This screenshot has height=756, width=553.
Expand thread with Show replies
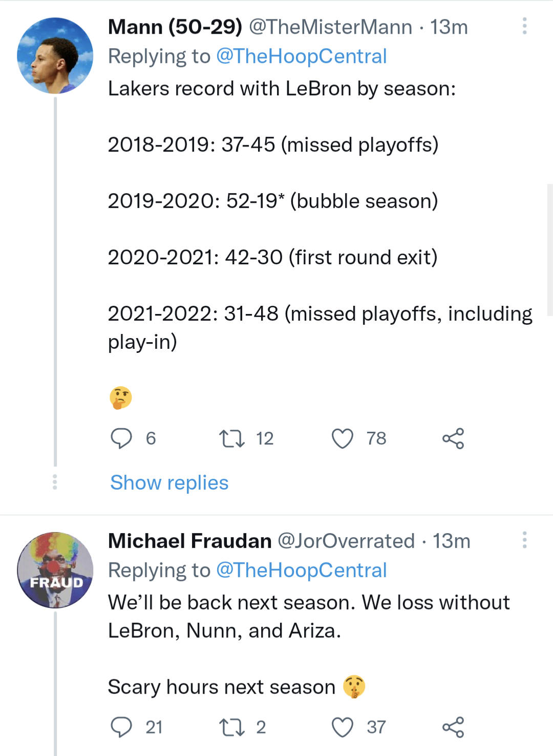169,482
